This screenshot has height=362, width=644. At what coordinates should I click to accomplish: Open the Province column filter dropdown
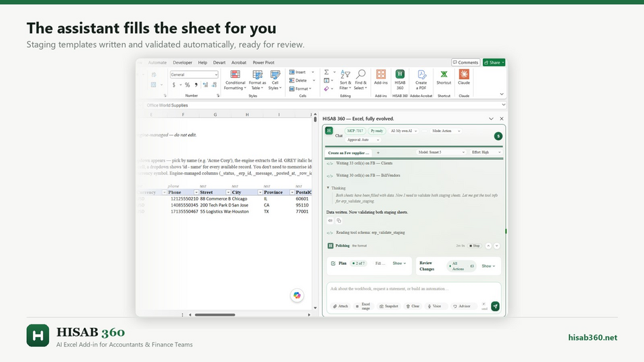pyautogui.click(x=292, y=192)
